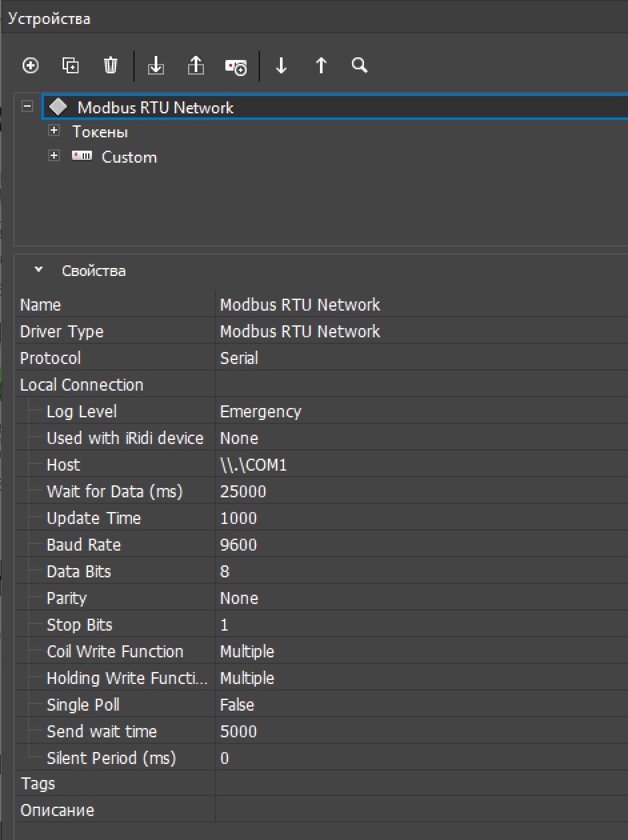Expand the Токены tree node
Image resolution: width=628 pixels, height=840 pixels.
(x=55, y=131)
